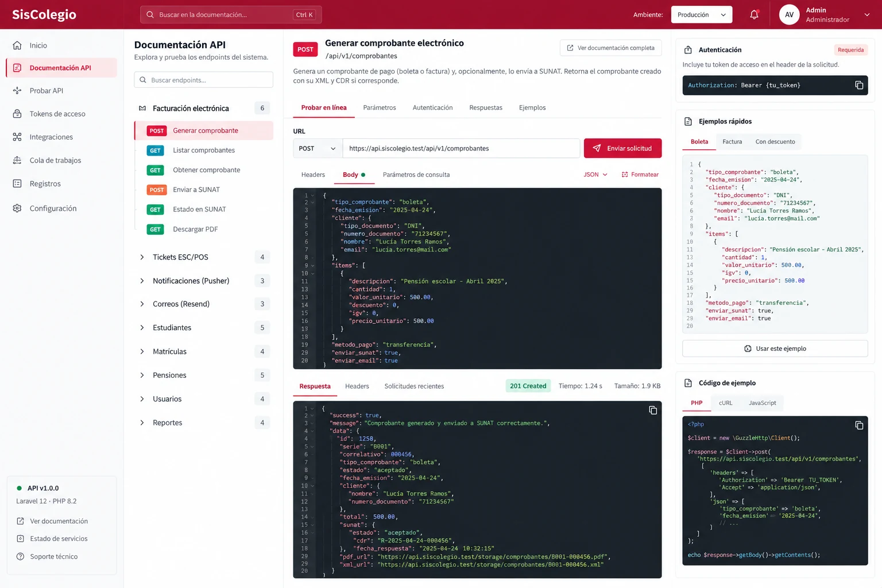The height and width of the screenshot is (588, 882).
Task: Switch to the Respuestas tab
Action: (x=486, y=107)
